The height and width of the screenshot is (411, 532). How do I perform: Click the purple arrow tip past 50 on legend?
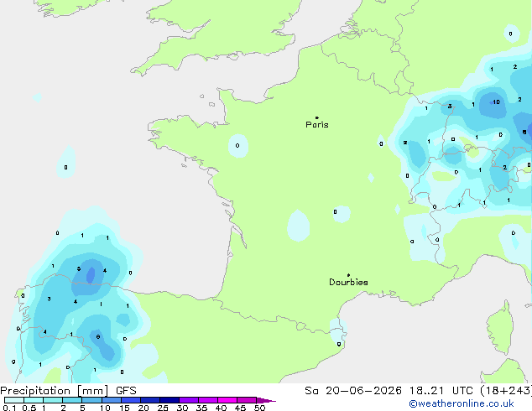(x=266, y=400)
